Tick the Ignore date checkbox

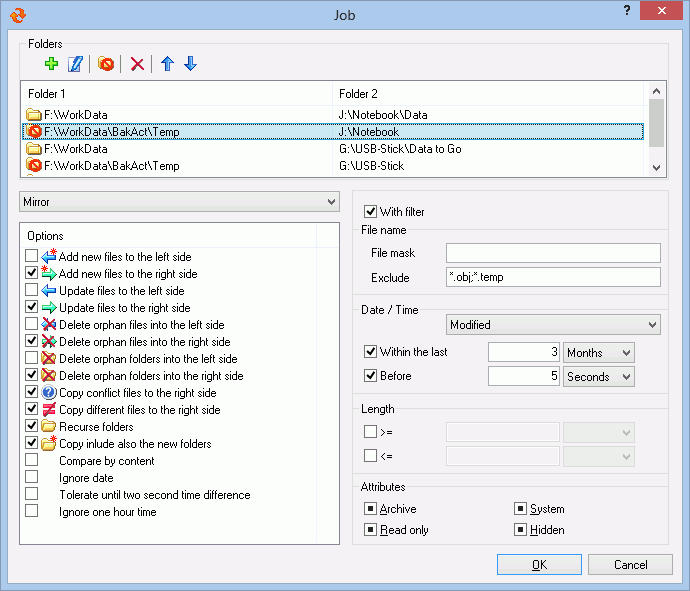tap(32, 478)
